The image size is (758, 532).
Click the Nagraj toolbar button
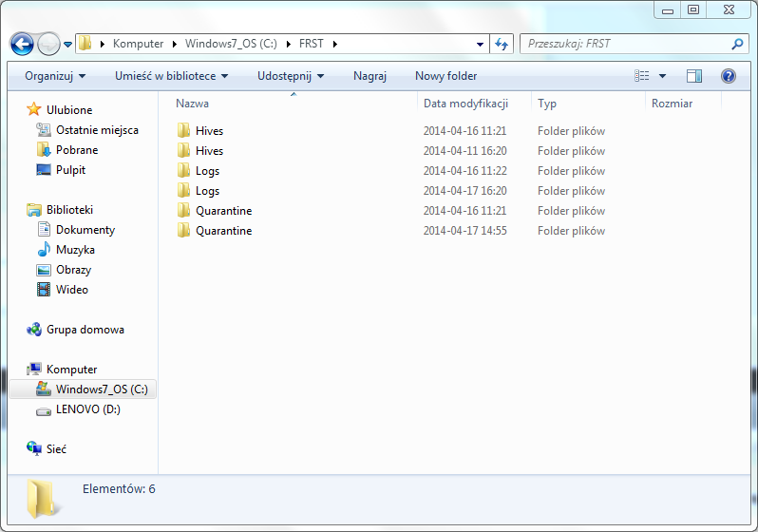click(370, 76)
